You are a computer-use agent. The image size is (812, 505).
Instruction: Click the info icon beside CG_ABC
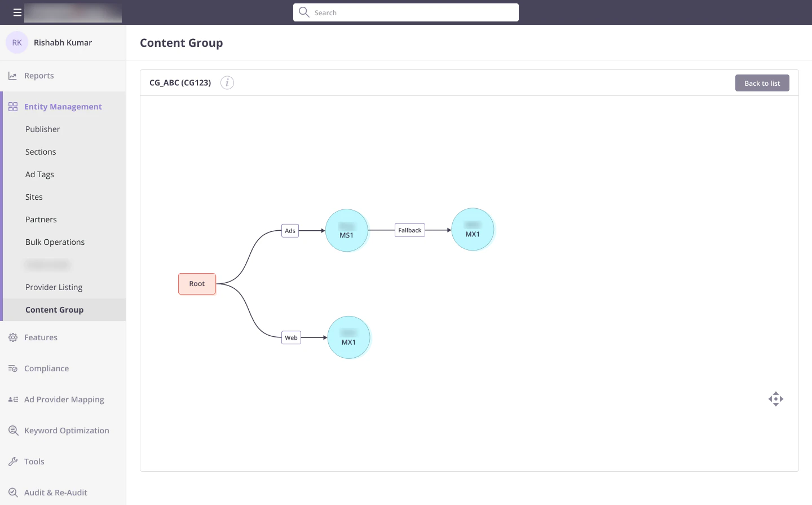(227, 83)
